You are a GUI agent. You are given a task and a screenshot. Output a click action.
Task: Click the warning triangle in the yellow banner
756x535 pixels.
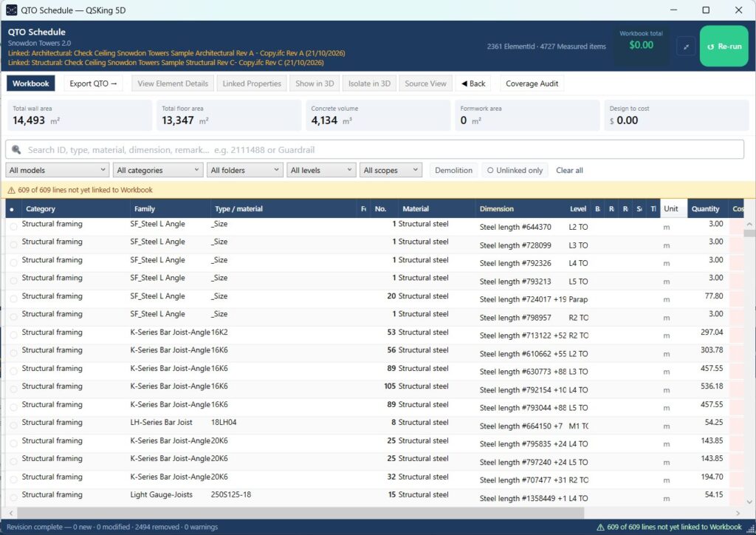(12, 190)
